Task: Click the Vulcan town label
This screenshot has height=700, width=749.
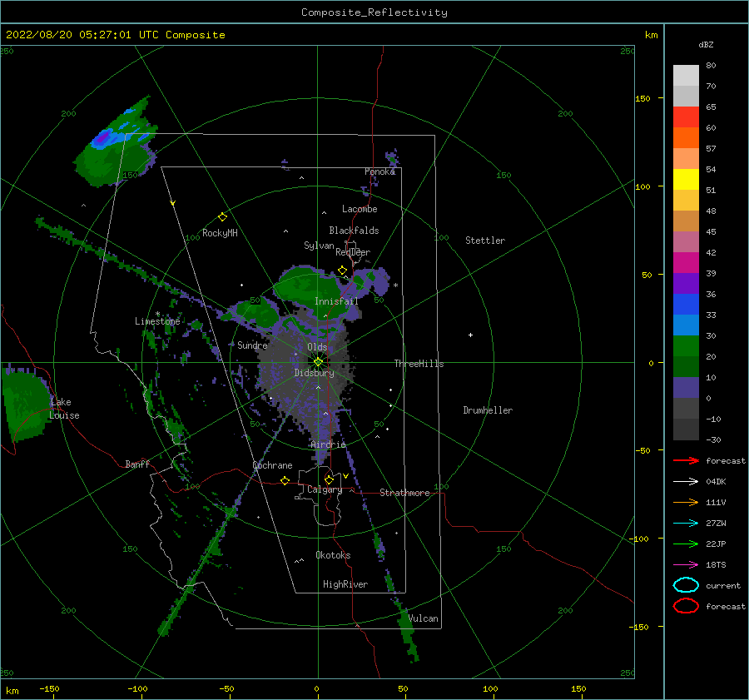Action: (x=423, y=618)
